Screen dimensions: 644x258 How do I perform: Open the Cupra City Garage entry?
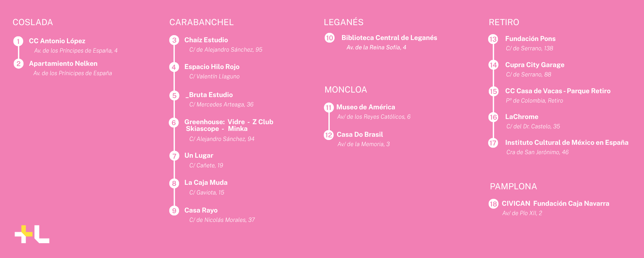click(x=535, y=65)
